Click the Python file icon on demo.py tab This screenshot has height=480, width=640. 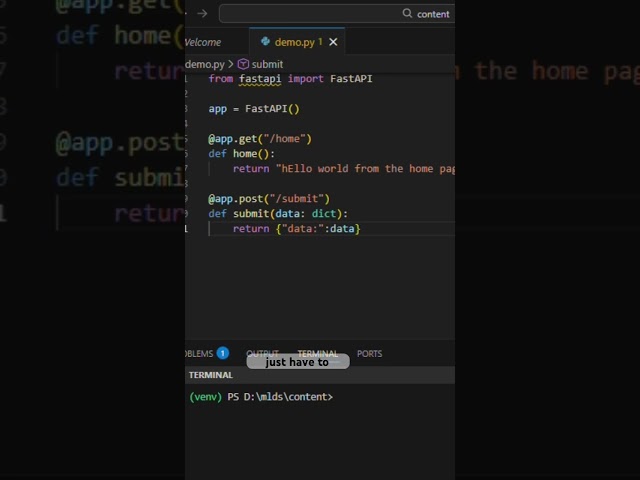point(265,42)
